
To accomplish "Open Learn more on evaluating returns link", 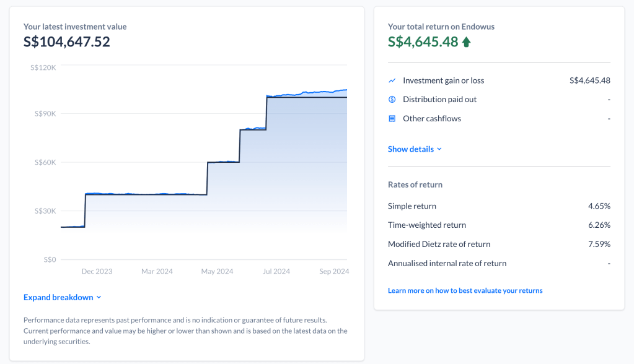I will click(465, 291).
